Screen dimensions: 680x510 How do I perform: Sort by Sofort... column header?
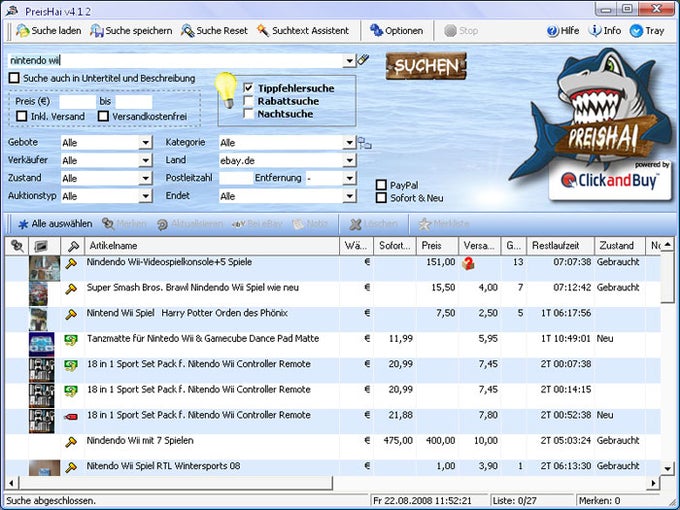(395, 246)
